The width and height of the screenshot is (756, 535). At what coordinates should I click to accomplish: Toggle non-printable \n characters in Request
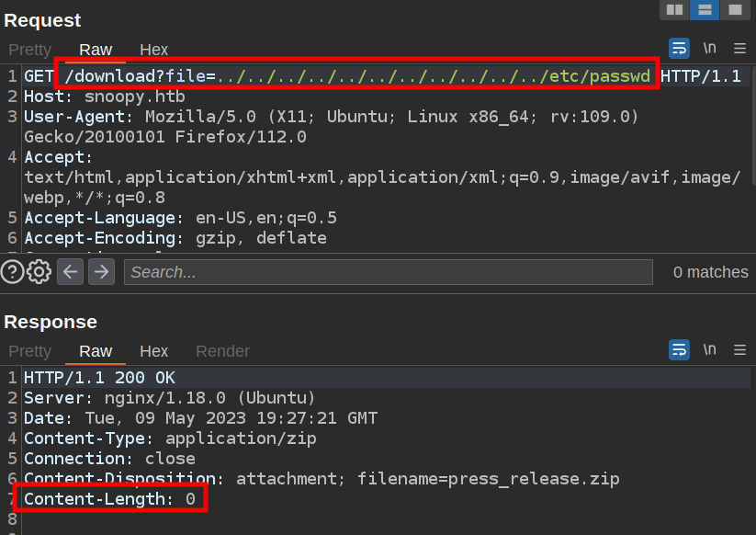pyautogui.click(x=709, y=49)
